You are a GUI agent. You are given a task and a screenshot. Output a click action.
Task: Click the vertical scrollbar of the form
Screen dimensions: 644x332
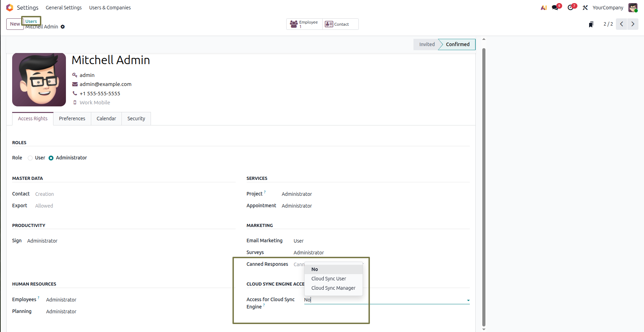(484, 187)
